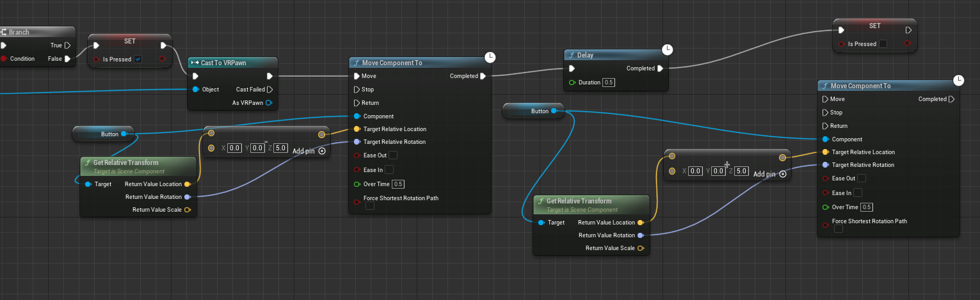
Task: Click the Cast Failed execution pin
Action: (x=269, y=89)
